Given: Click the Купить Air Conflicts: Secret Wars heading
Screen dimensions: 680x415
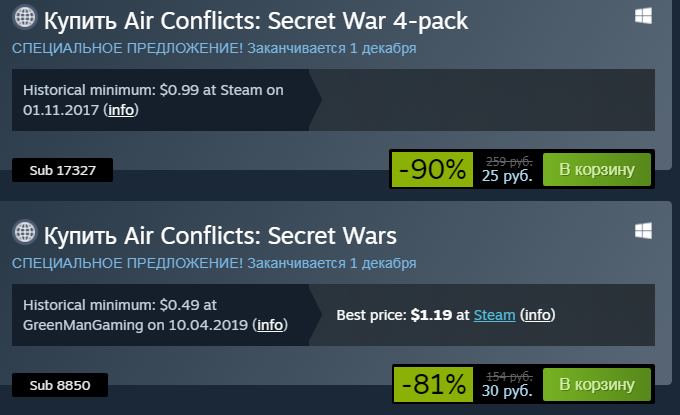Looking at the screenshot, I should point(220,235).
